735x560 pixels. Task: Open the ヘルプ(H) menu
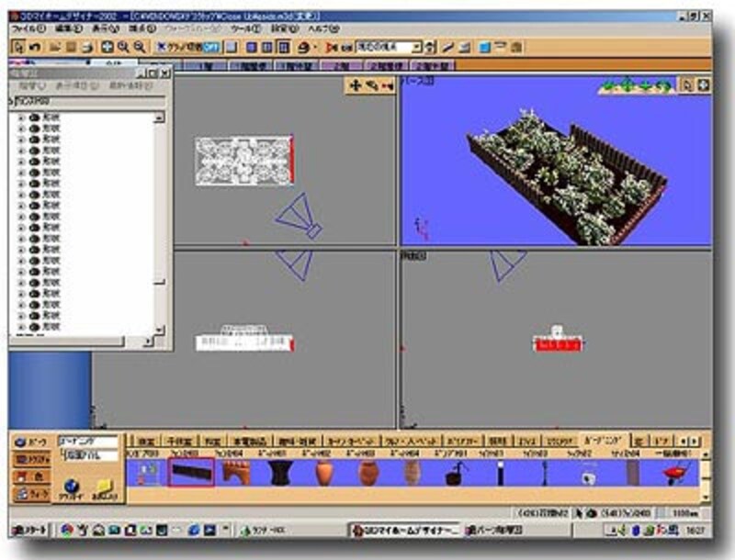coord(323,28)
